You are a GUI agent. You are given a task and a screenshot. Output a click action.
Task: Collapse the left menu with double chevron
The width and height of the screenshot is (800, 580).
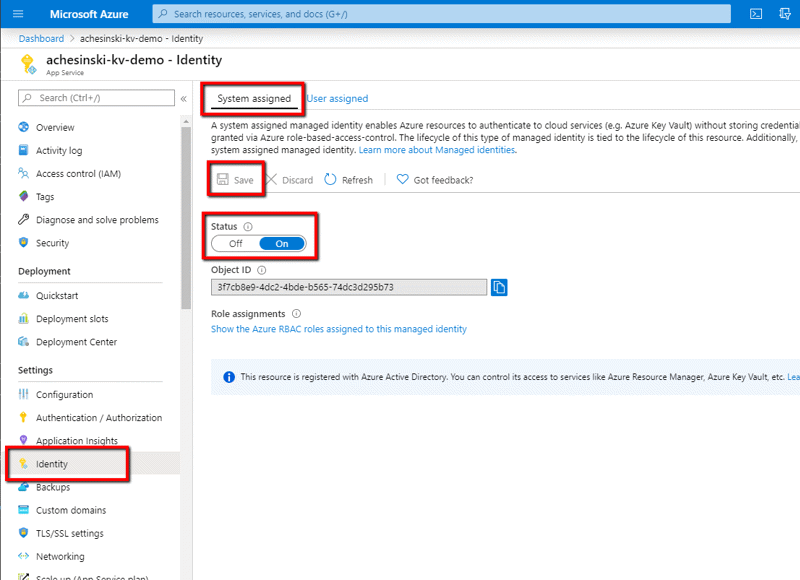pyautogui.click(x=184, y=98)
